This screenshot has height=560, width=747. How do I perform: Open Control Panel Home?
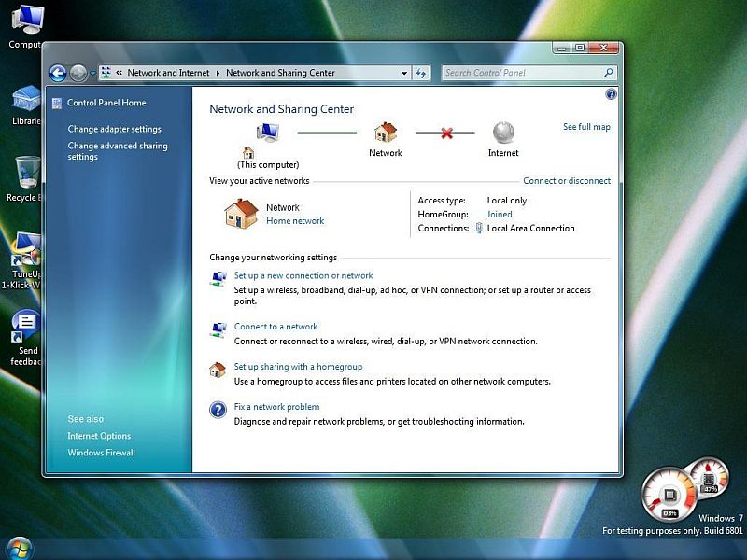[x=106, y=103]
